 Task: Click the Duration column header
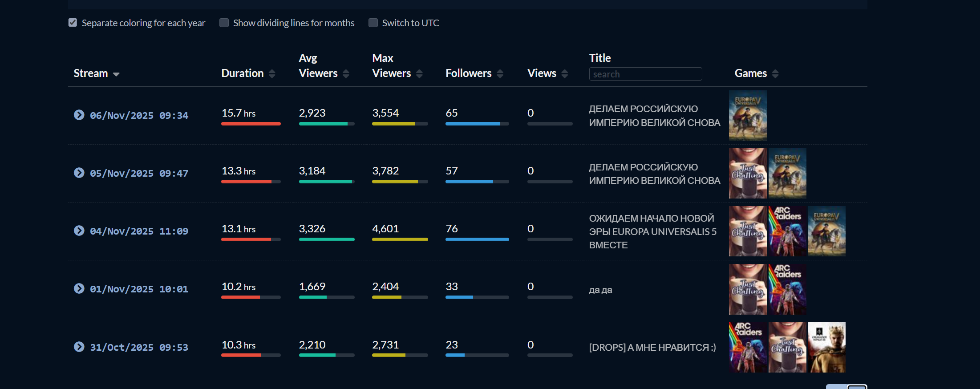(243, 73)
